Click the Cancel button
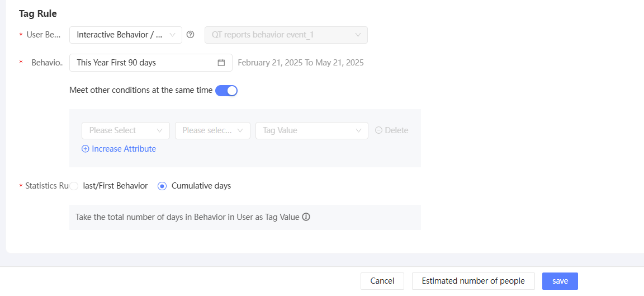This screenshot has width=644, height=296. click(x=382, y=281)
